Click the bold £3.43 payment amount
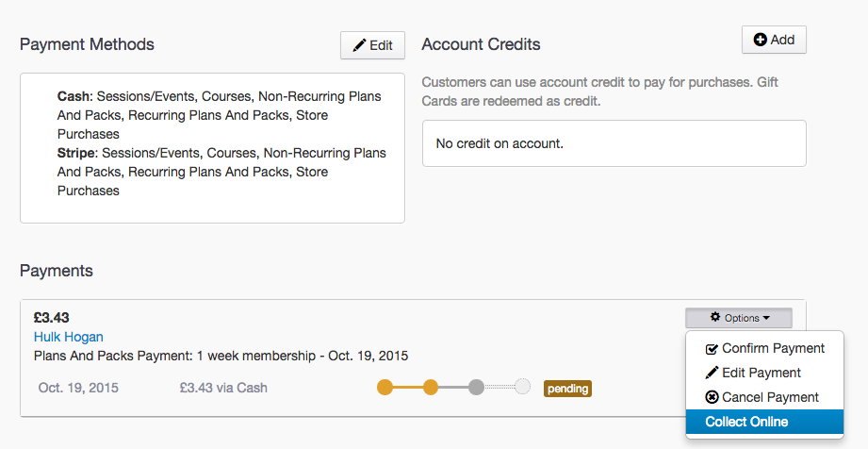 [x=52, y=318]
